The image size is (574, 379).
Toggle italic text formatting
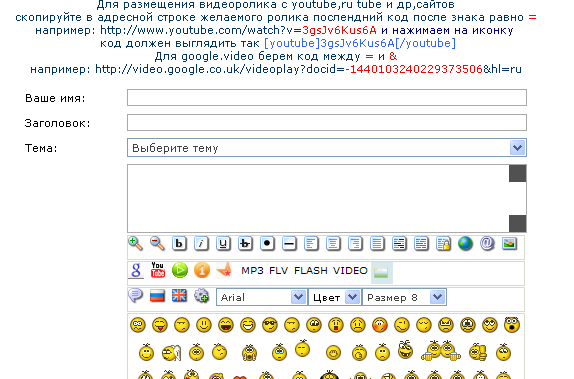[x=201, y=244]
